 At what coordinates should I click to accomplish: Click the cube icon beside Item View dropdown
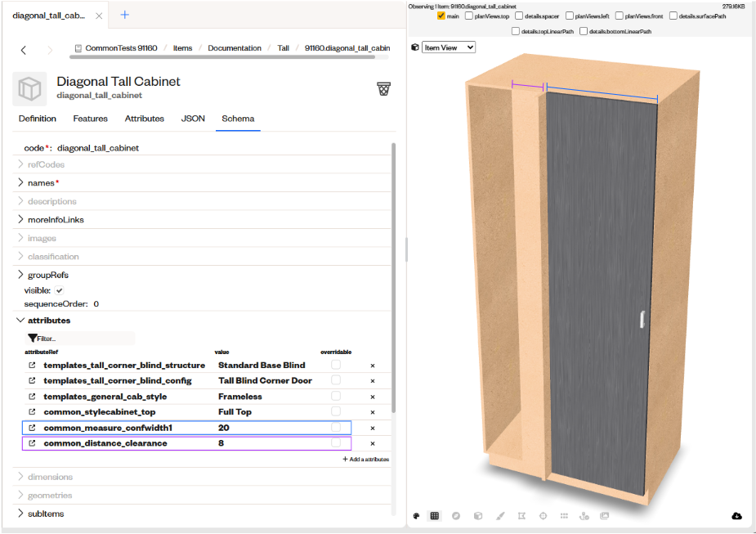click(414, 47)
